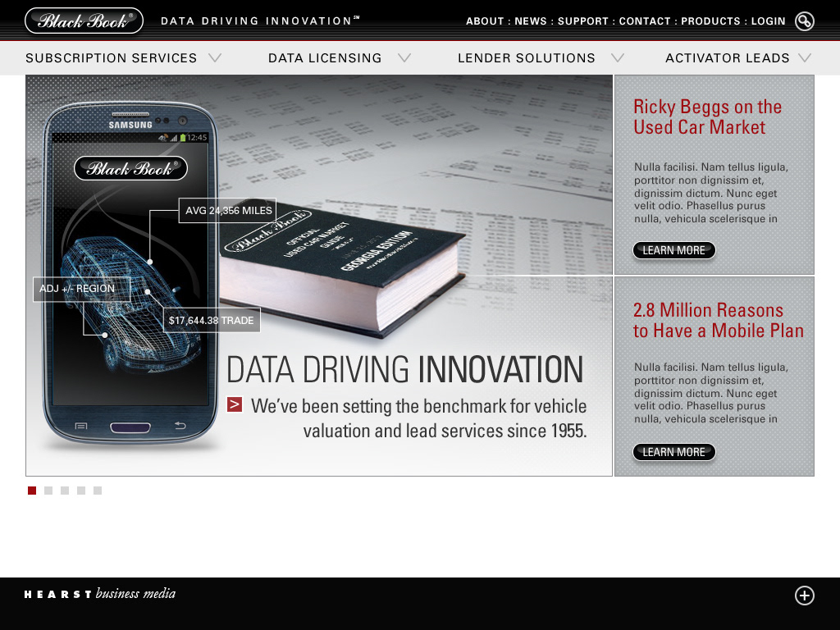Click the Black Book logo in header
The height and width of the screenshot is (630, 840).
(x=84, y=21)
